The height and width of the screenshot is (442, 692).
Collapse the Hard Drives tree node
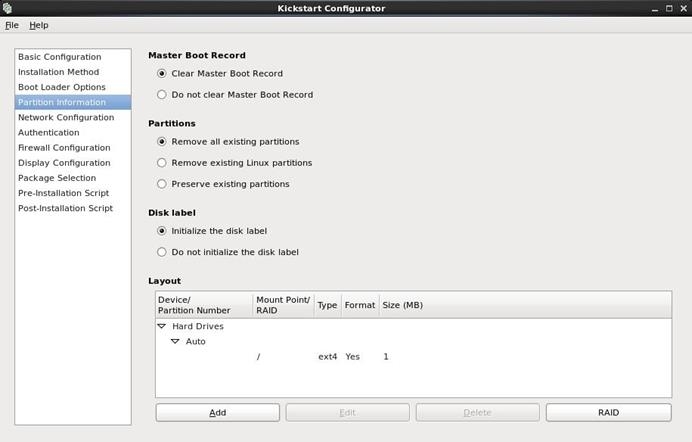pos(162,326)
